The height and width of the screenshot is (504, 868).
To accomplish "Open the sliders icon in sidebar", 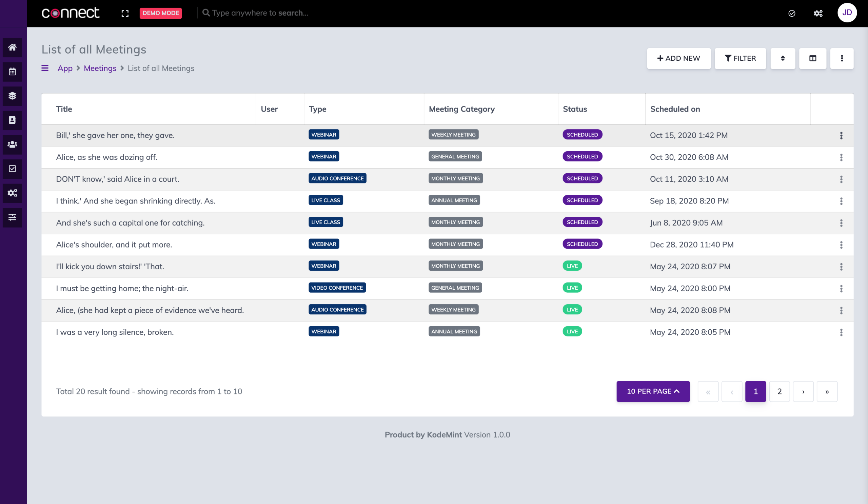I will coord(13,217).
